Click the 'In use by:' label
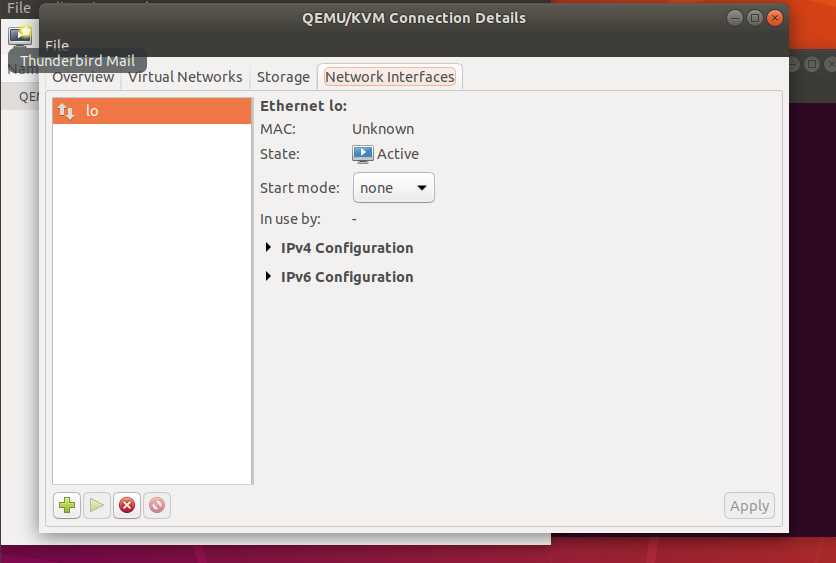 pos(290,219)
